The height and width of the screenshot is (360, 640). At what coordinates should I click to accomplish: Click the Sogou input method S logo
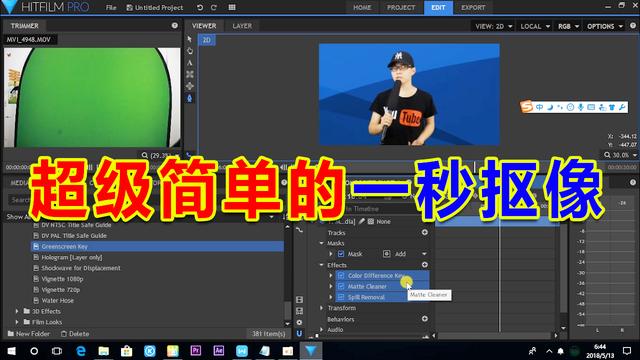pyautogui.click(x=527, y=107)
